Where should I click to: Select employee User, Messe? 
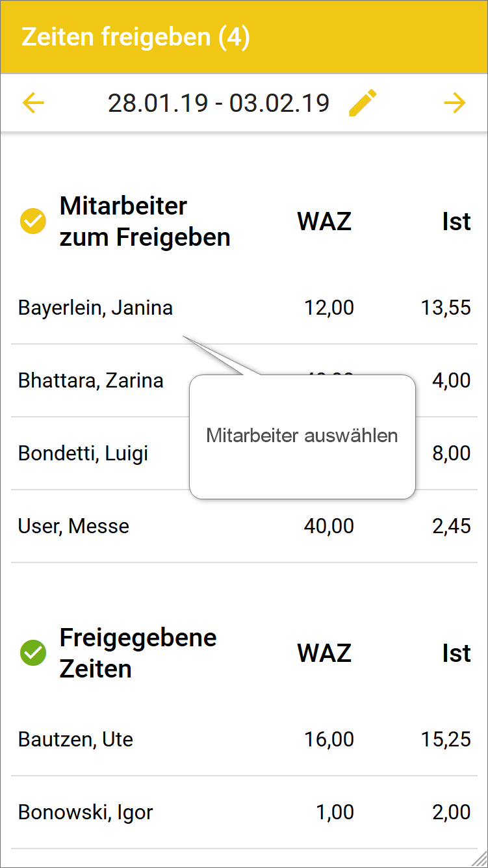click(x=73, y=526)
